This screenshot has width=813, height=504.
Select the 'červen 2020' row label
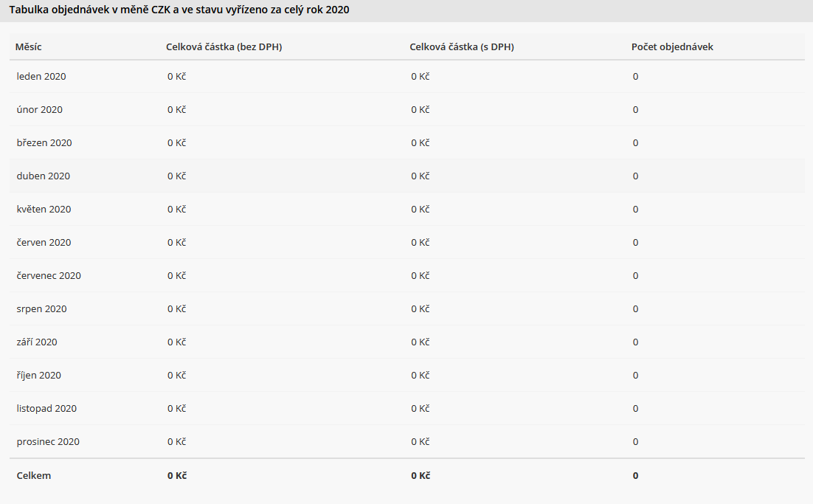[x=44, y=242]
